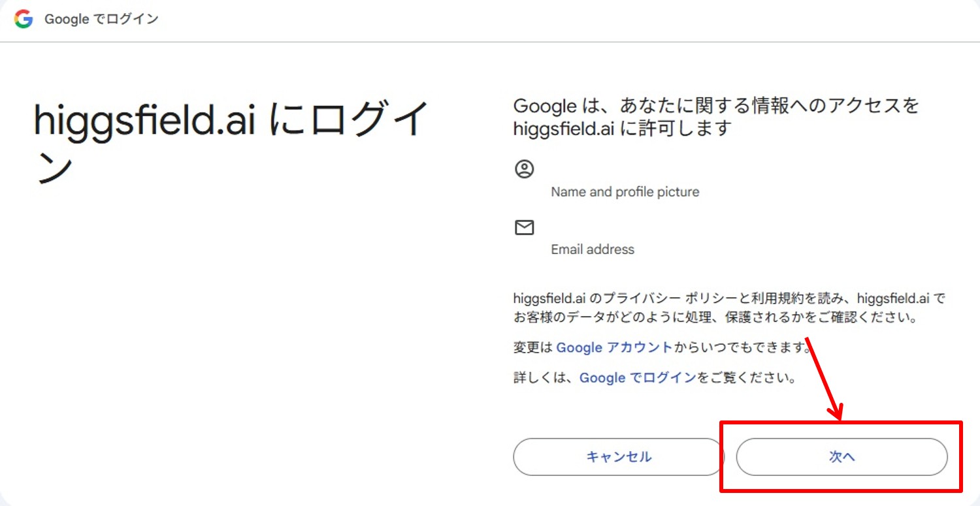Click the profile person icon
Image resolution: width=980 pixels, height=506 pixels.
coord(525,170)
